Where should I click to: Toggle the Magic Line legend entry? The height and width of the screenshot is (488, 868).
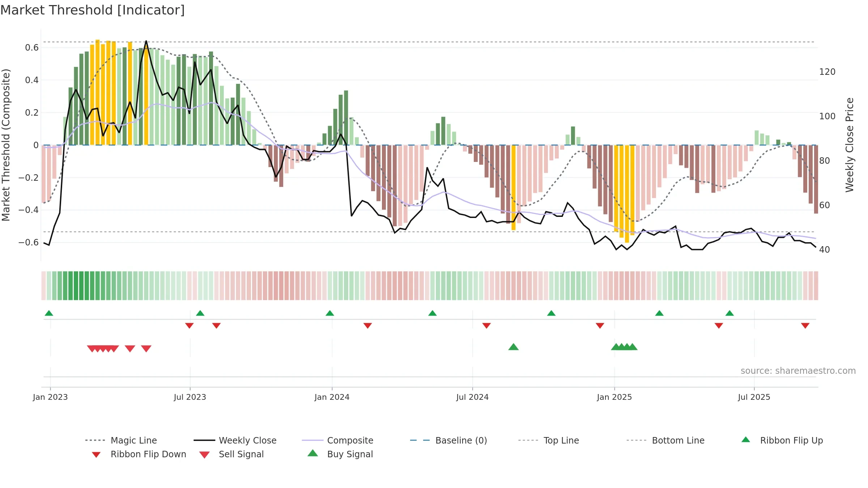121,440
